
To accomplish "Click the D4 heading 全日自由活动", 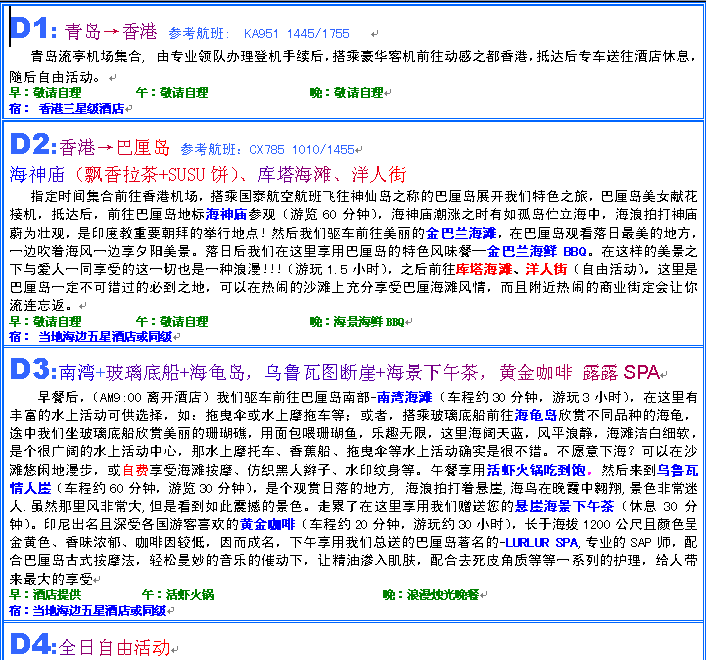I will (x=113, y=646).
